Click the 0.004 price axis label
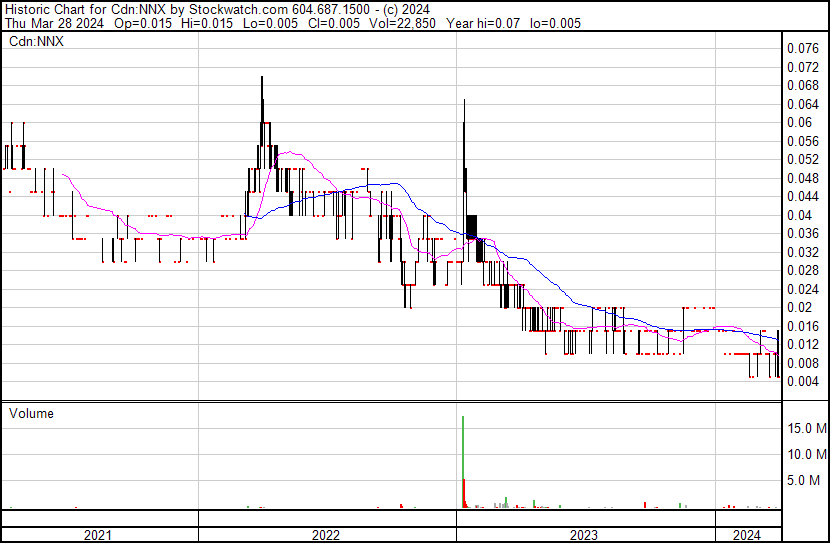Image resolution: width=830 pixels, height=543 pixels. coord(802,381)
